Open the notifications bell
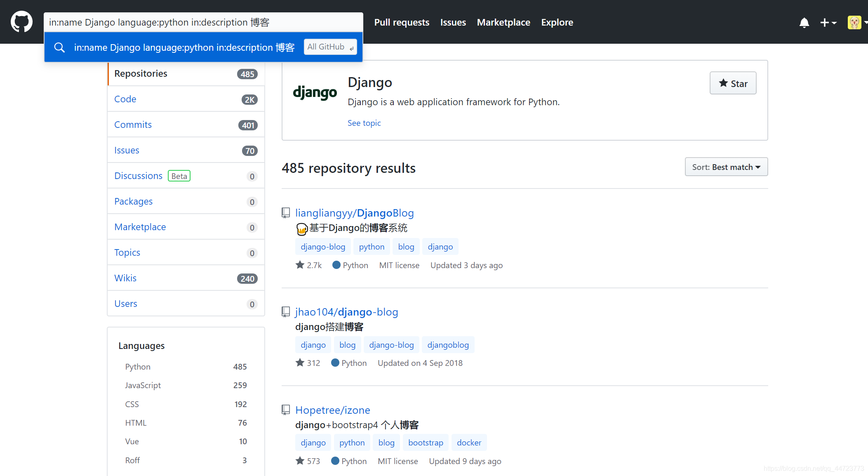This screenshot has height=476, width=868. coord(804,23)
